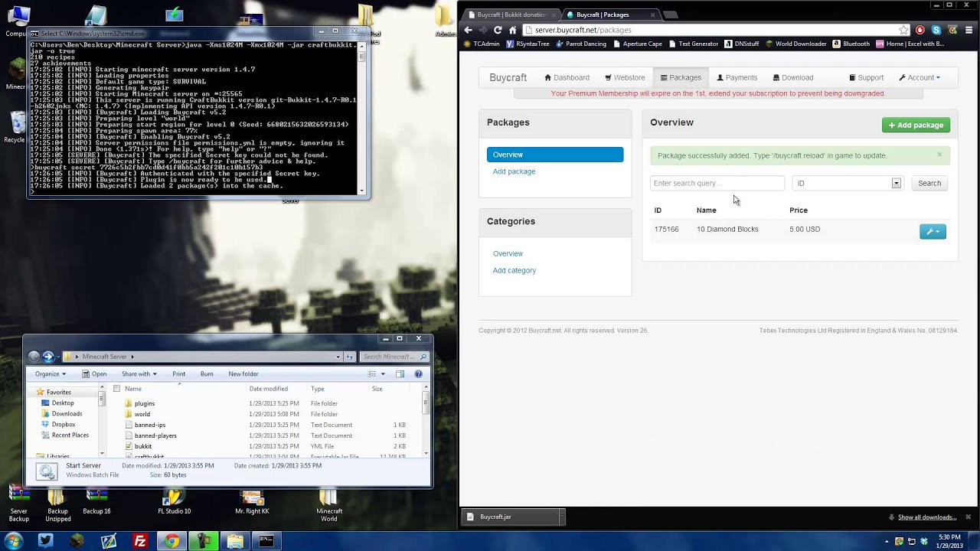The image size is (980, 551).
Task: Expand Explorer address history dropdown
Action: click(x=338, y=357)
